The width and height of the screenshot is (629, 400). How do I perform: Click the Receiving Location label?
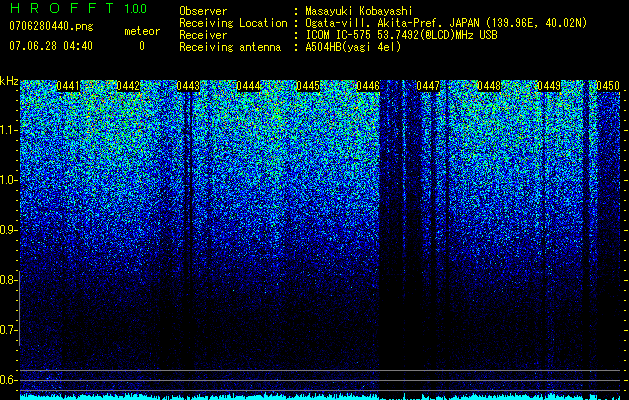click(x=233, y=23)
